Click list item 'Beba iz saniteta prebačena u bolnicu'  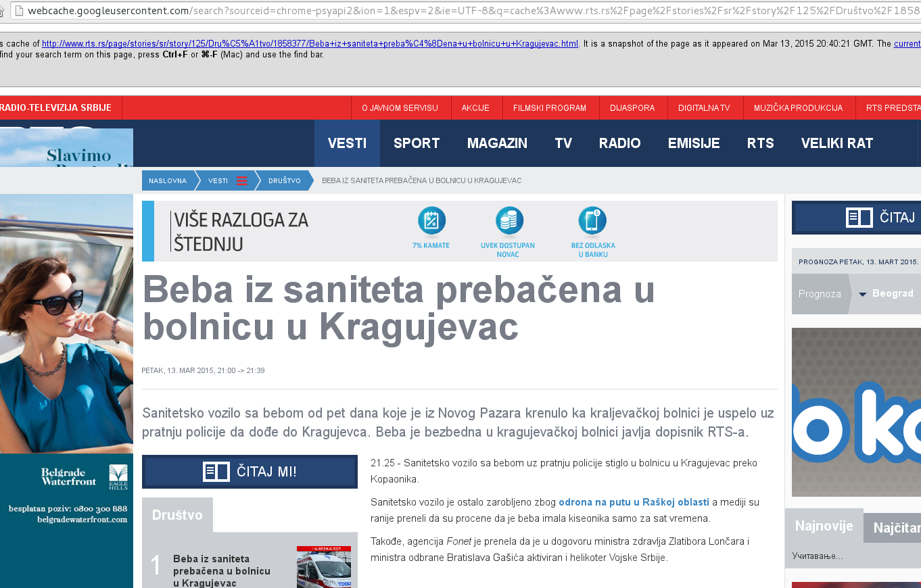[x=222, y=570]
